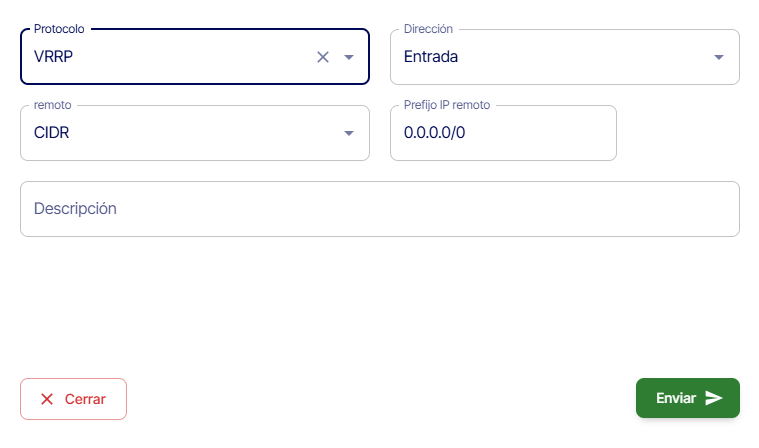This screenshot has width=759, height=448.
Task: Clear the Protocolo selection with the X icon
Action: click(323, 57)
